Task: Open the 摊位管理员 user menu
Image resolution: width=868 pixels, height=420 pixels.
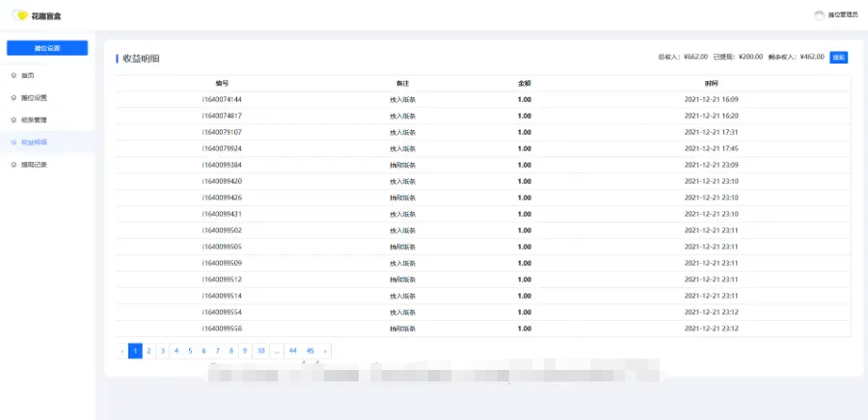Action: (842, 15)
